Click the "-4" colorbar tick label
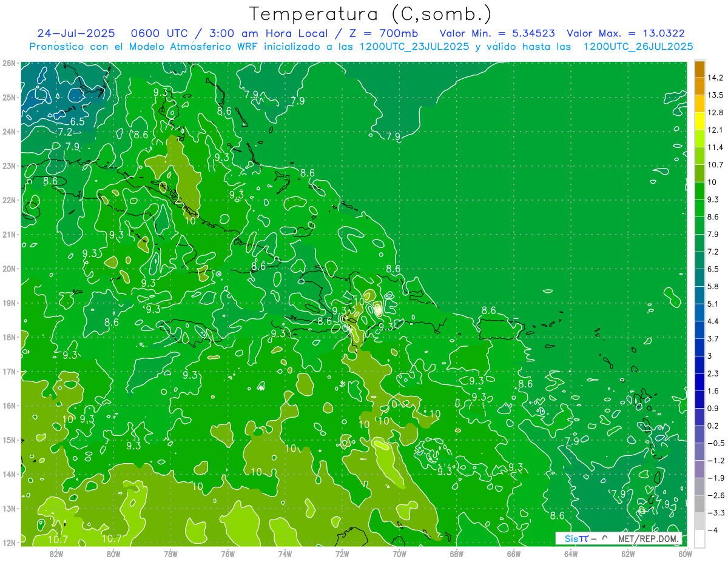 (x=712, y=530)
